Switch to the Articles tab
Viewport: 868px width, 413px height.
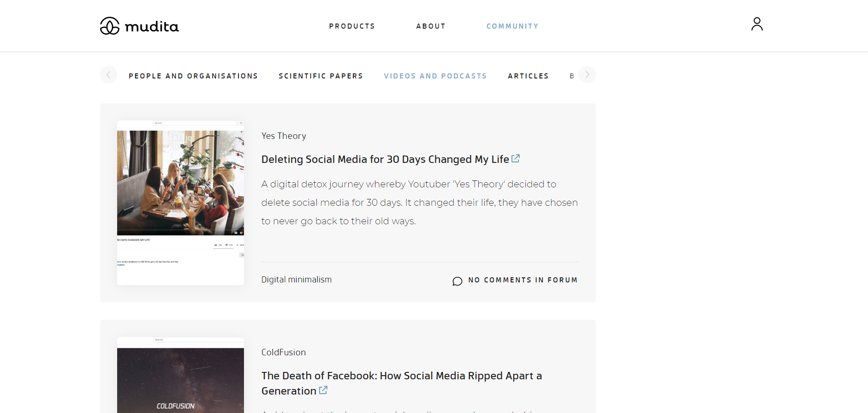528,76
